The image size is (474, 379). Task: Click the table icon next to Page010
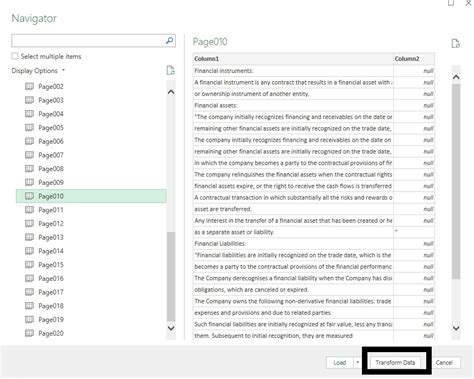(29, 196)
